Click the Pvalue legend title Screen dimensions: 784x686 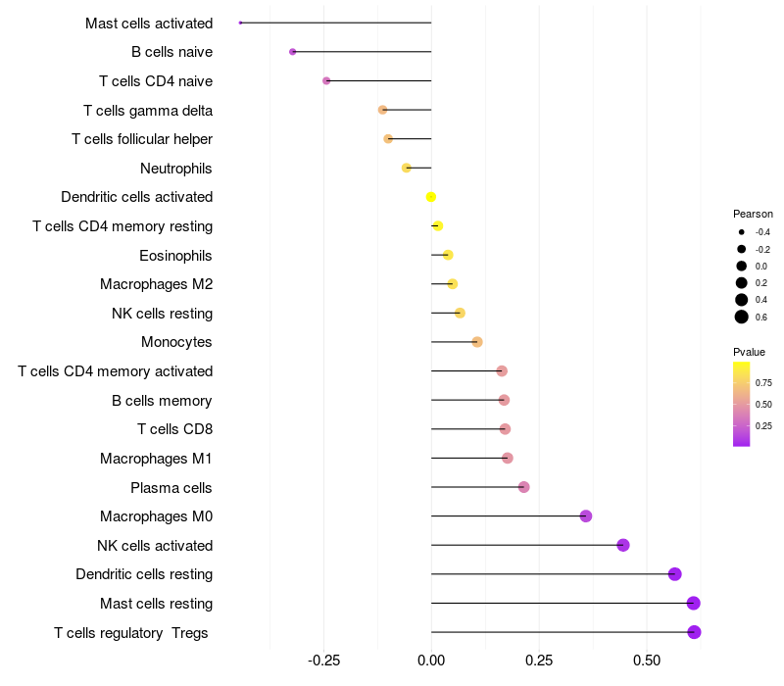click(749, 352)
